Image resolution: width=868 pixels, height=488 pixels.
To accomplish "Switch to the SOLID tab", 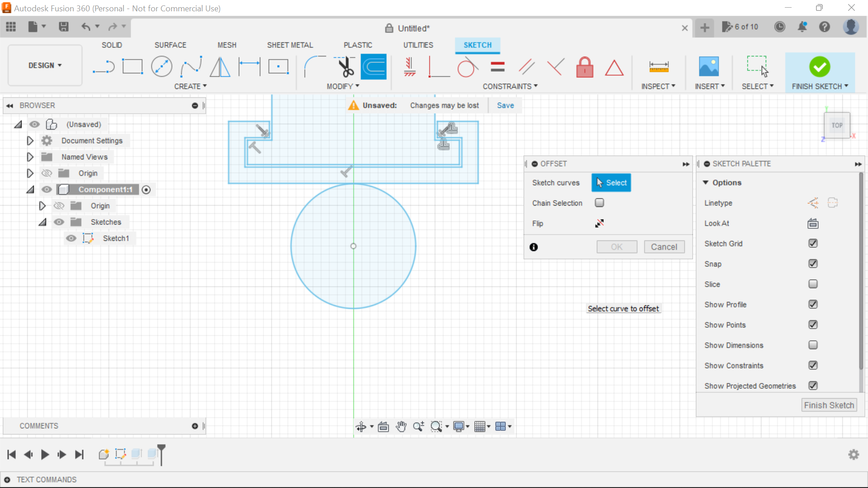I will click(111, 45).
